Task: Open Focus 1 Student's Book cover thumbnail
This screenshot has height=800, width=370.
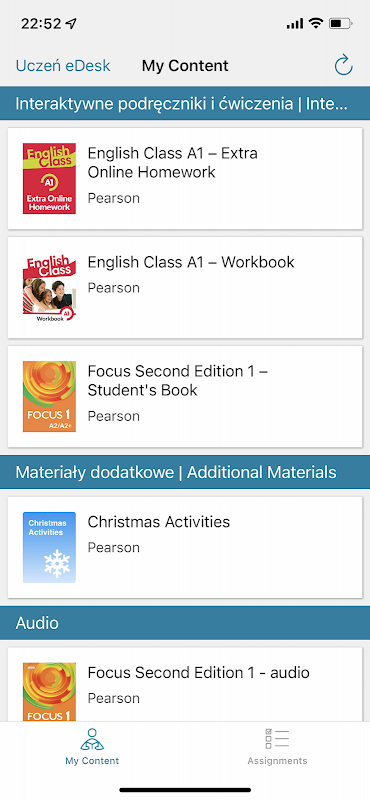Action: 50,396
